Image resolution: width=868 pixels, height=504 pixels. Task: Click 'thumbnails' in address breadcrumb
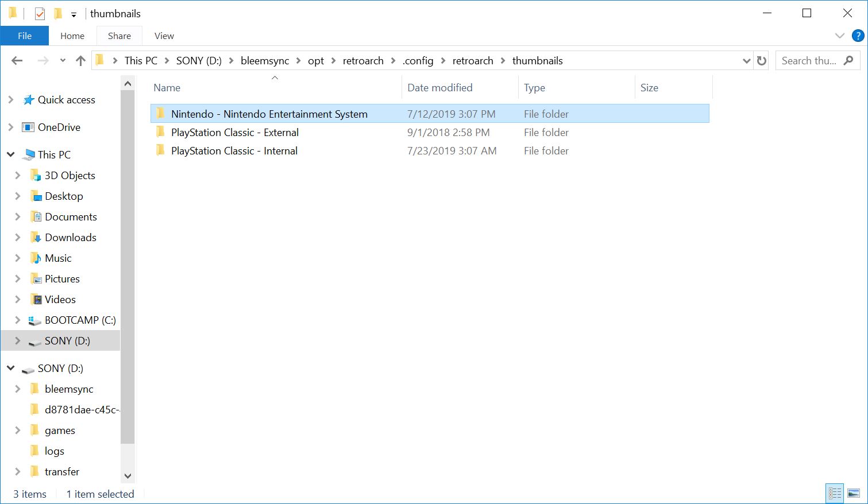pos(538,61)
